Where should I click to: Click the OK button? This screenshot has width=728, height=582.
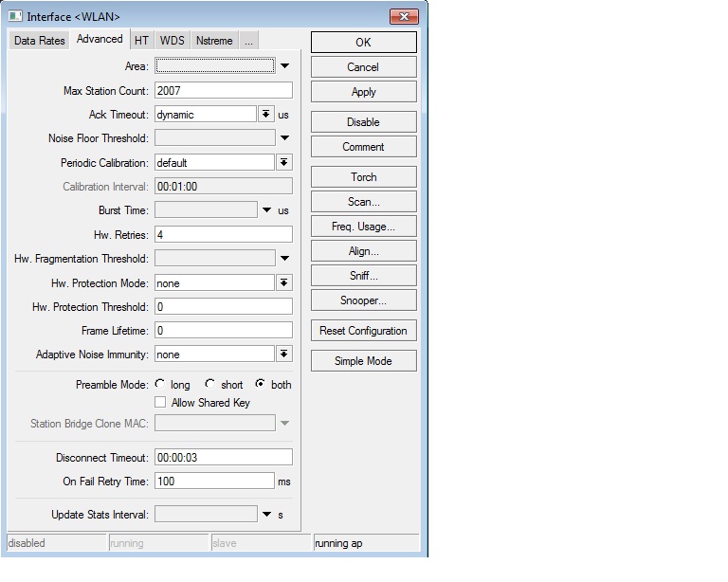pyautogui.click(x=364, y=43)
